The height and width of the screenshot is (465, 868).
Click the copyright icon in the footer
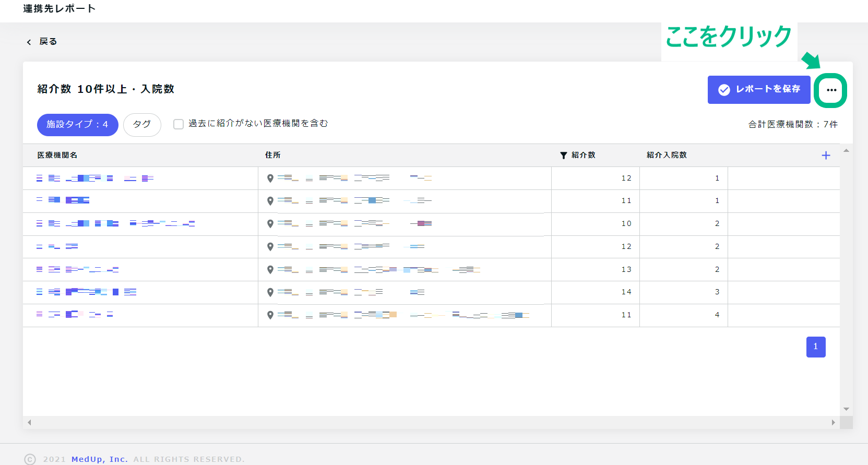click(30, 459)
